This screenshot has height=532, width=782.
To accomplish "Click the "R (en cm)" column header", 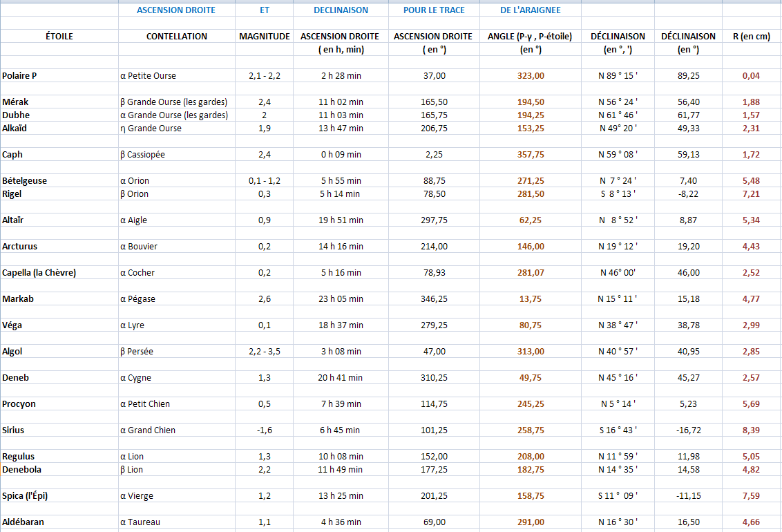I will pyautogui.click(x=752, y=37).
